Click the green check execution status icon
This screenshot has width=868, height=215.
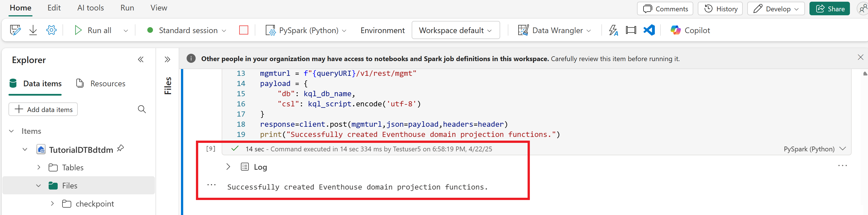(x=235, y=149)
